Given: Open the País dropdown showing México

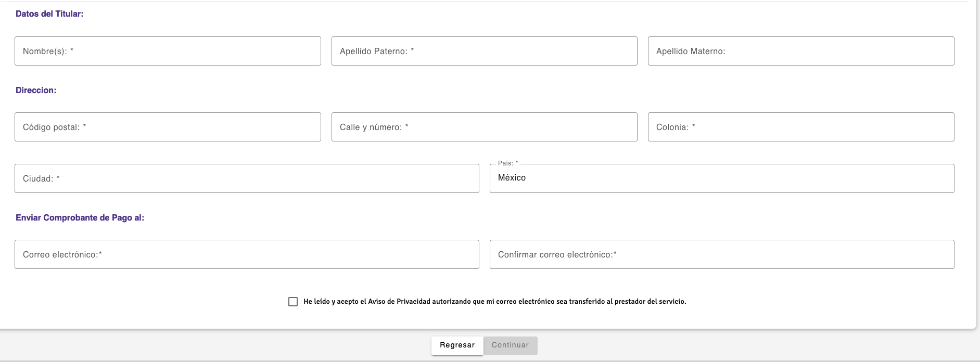Looking at the screenshot, I should 722,178.
